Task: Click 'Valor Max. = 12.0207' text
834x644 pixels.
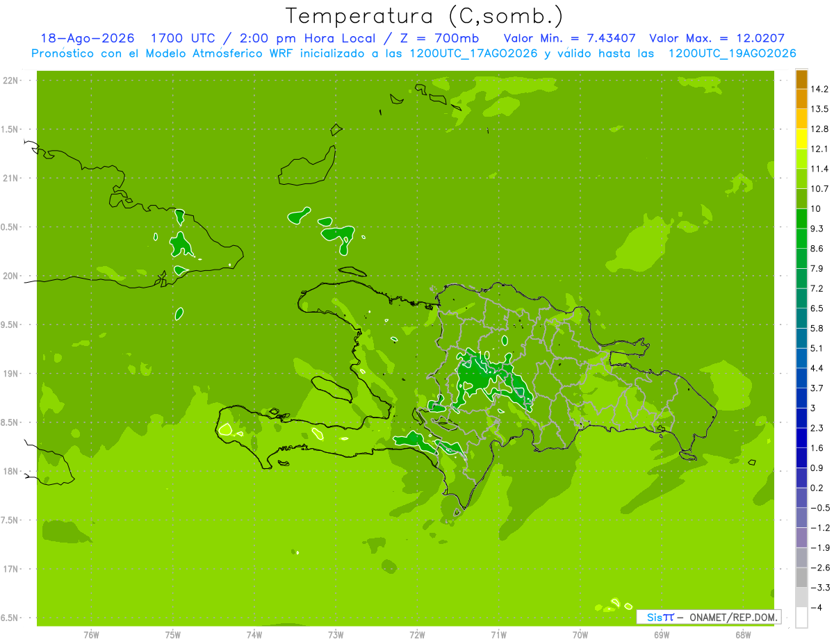Action: click(x=717, y=38)
